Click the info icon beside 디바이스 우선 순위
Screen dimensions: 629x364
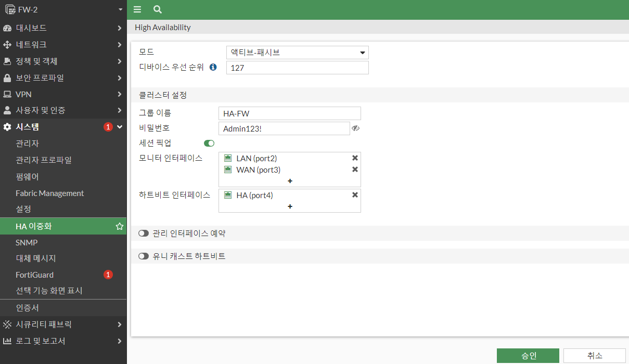213,67
